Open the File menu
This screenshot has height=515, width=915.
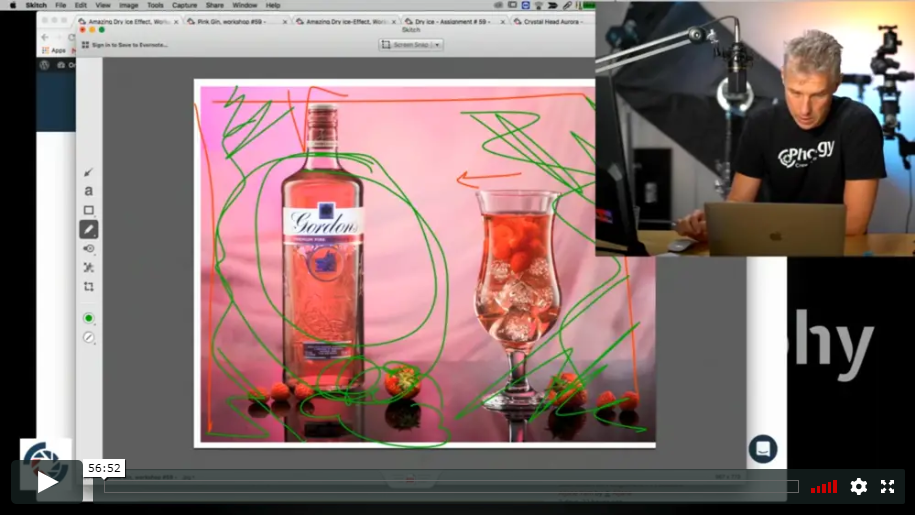[x=60, y=5]
